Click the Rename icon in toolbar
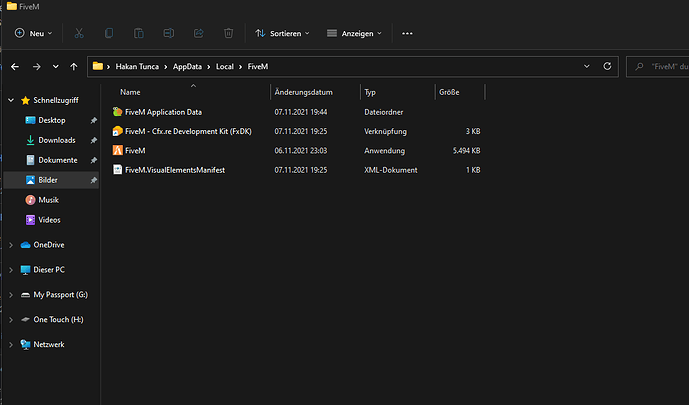 (x=169, y=33)
